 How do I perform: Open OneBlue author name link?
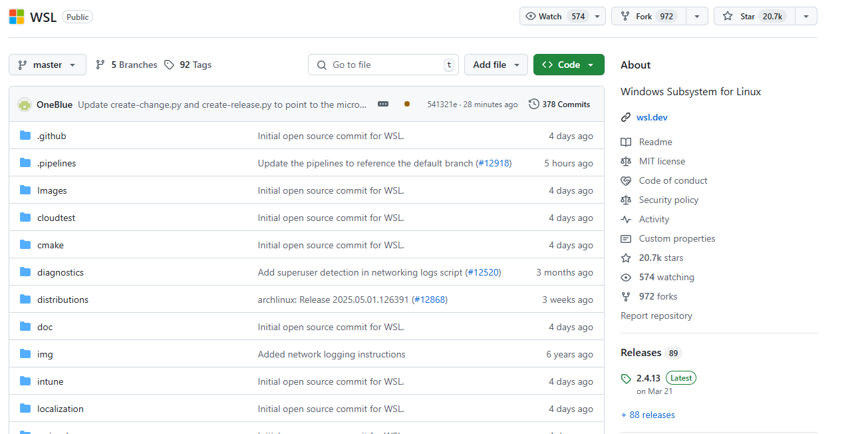[55, 105]
